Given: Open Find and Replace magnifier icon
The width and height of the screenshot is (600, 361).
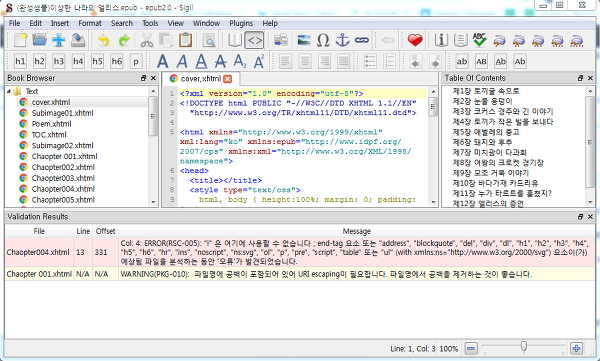Looking at the screenshot, I should point(209,40).
